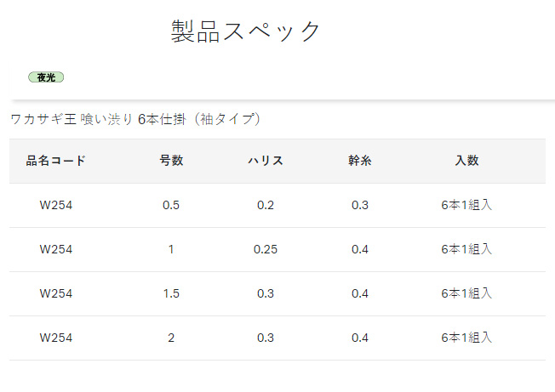Click the 号数 column header
This screenshot has width=555, height=392.
pyautogui.click(x=171, y=161)
